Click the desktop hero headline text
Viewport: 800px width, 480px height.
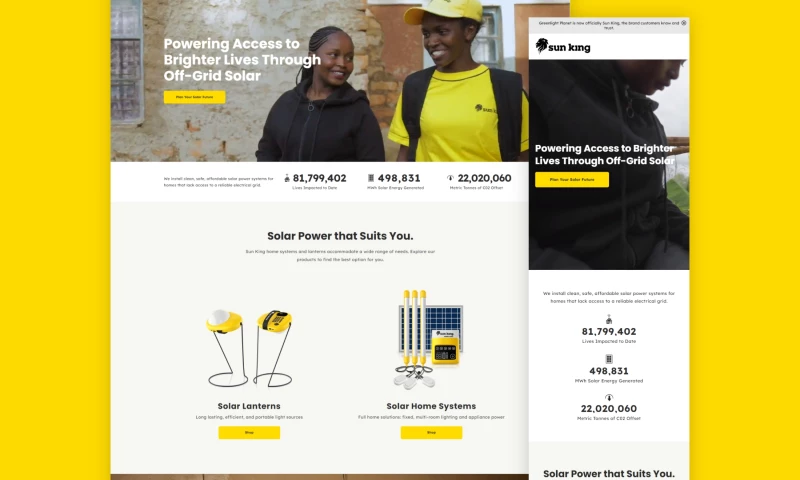pos(242,60)
